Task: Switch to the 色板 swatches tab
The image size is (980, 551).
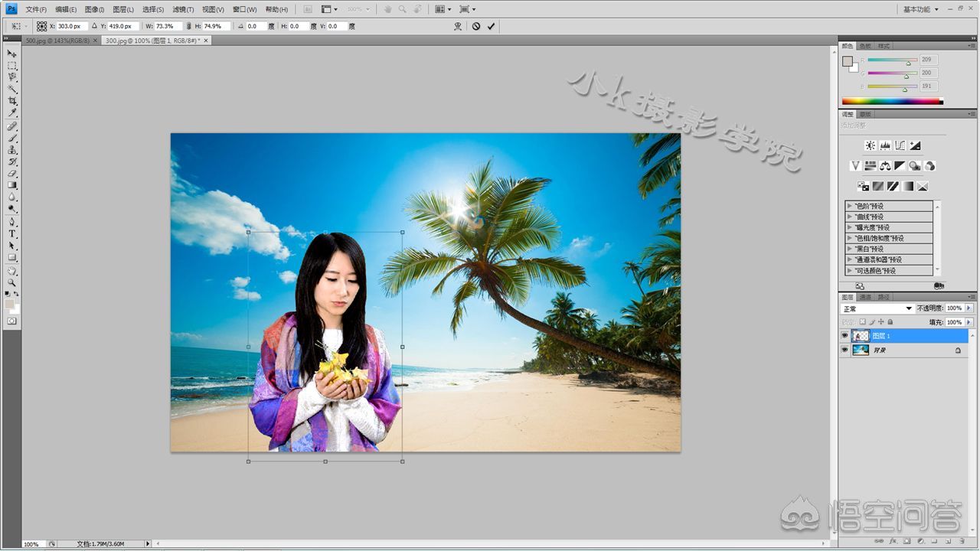Action: 865,46
